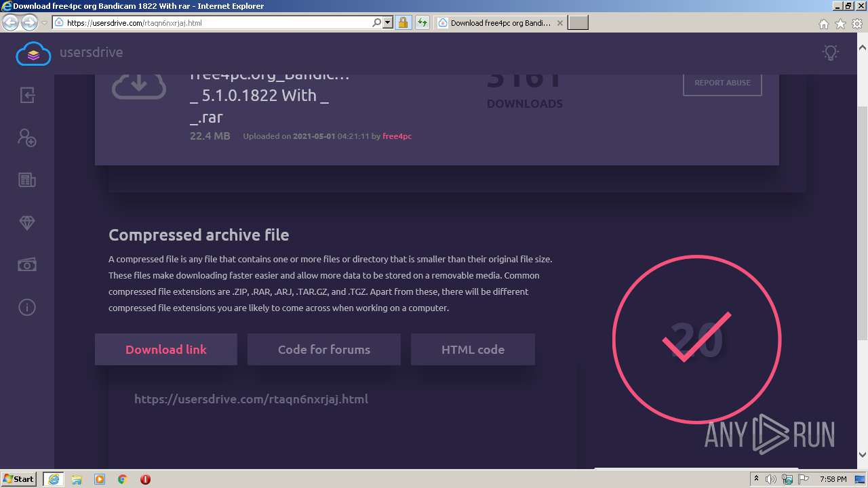
Task: Click the REPORT ABUSE button
Action: (x=722, y=83)
